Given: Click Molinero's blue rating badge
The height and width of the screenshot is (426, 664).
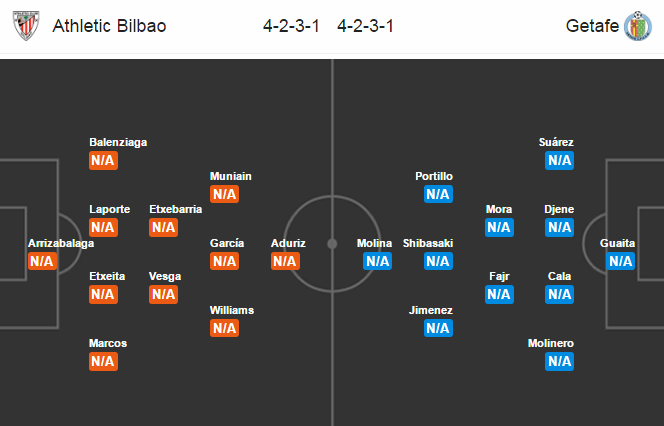Looking at the screenshot, I should pos(560,361).
